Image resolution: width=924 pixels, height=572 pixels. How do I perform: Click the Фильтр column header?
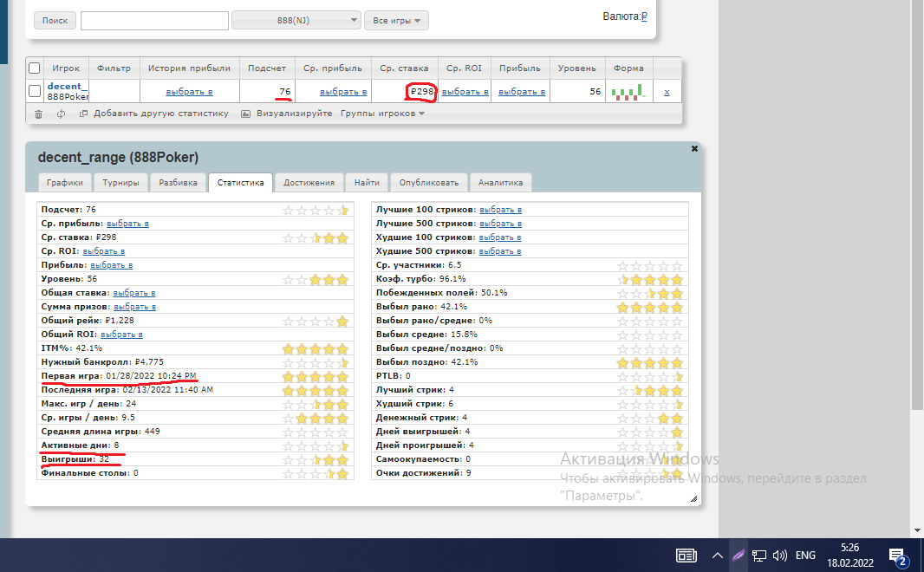114,68
